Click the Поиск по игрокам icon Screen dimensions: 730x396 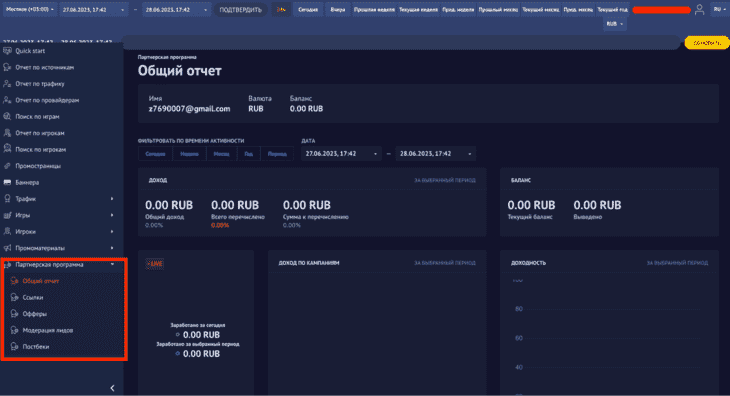pyautogui.click(x=7, y=149)
